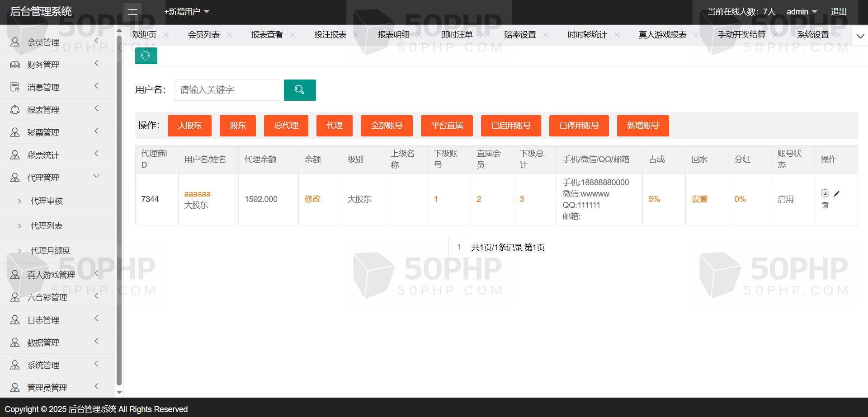Image resolution: width=868 pixels, height=417 pixels.
Task: Click the hamburger menu toggle icon
Action: click(x=132, y=12)
